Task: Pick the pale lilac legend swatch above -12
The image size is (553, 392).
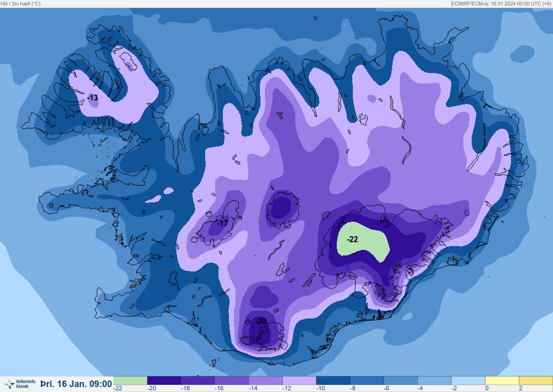Action: coord(299,380)
